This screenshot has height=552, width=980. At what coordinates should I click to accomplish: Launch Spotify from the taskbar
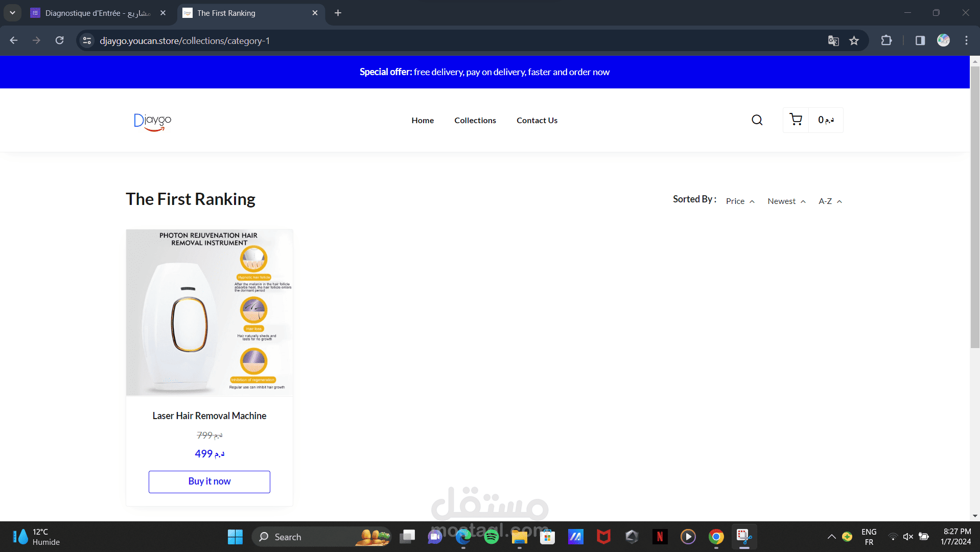point(492,537)
